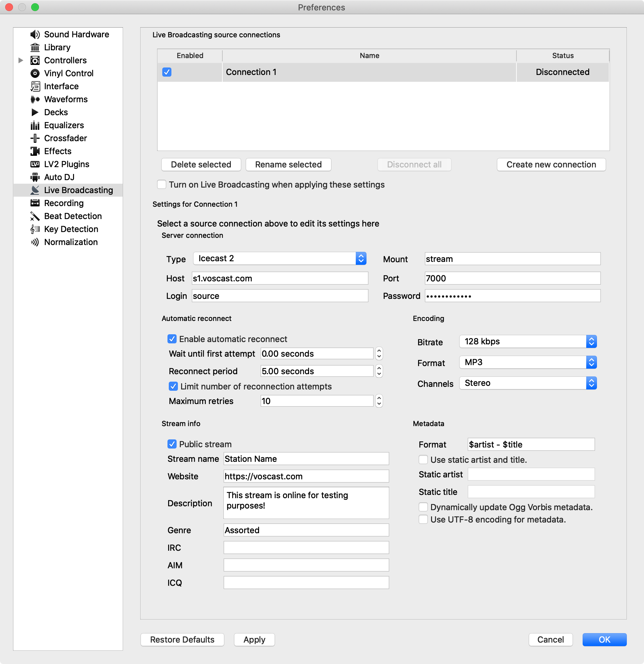Select Live Broadcasting in the sidebar

[68, 190]
